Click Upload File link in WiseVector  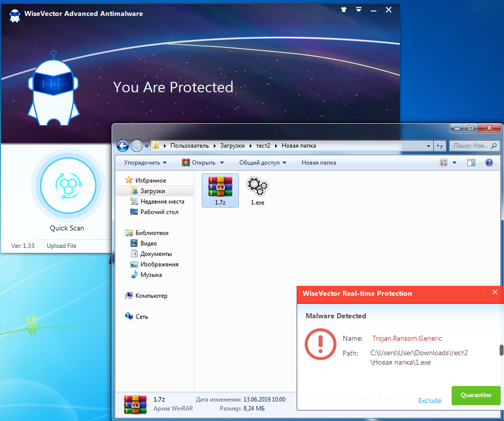pos(62,246)
